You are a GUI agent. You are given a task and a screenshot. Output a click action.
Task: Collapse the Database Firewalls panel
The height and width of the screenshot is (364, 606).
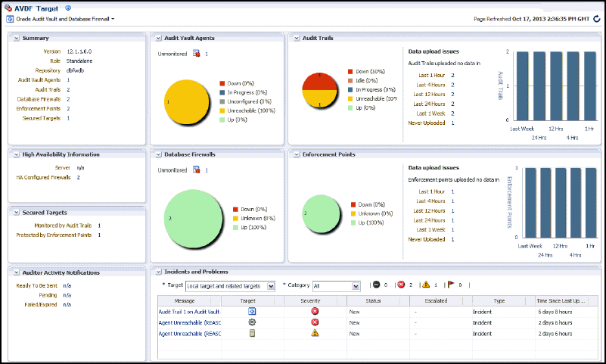[x=158, y=154]
